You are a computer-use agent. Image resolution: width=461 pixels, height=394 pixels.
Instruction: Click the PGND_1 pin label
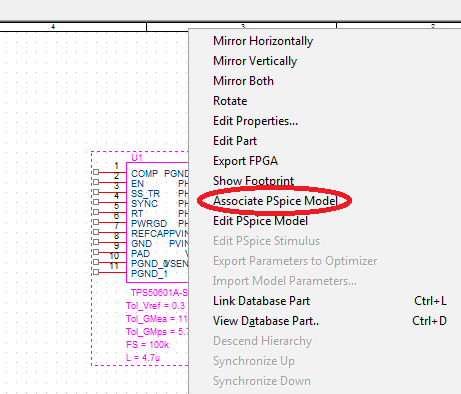149,274
